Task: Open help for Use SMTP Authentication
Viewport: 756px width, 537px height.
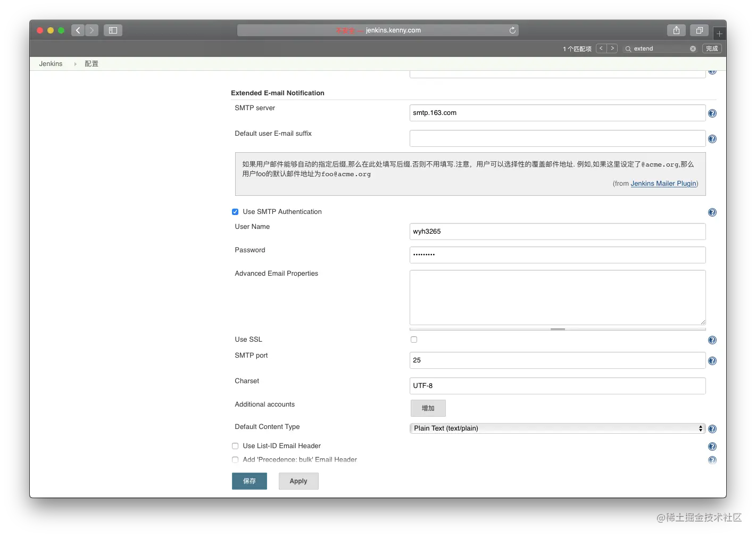Action: click(712, 212)
